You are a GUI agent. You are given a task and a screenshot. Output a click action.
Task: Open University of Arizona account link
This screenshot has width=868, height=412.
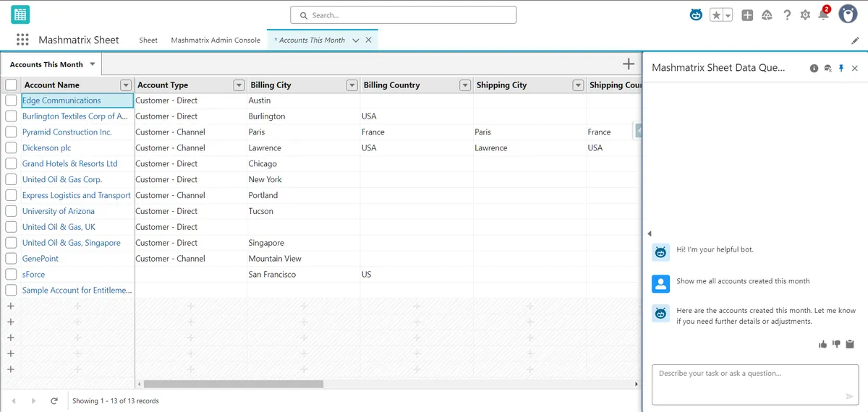click(59, 211)
